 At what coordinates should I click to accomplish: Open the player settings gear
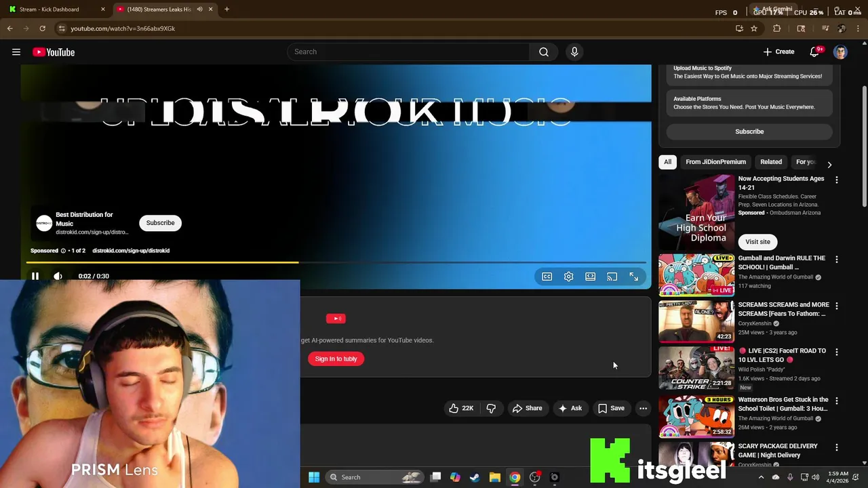569,277
